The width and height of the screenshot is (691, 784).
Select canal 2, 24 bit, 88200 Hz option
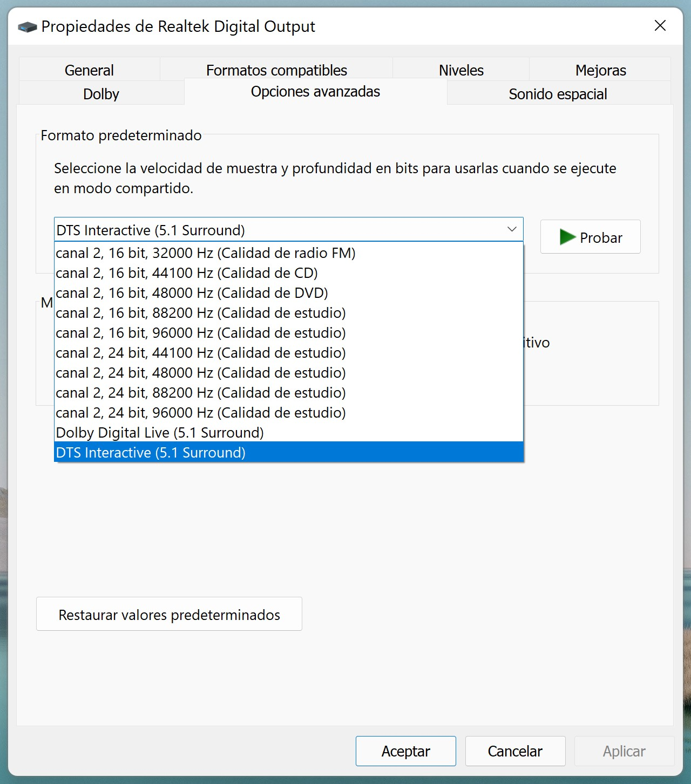pyautogui.click(x=289, y=393)
